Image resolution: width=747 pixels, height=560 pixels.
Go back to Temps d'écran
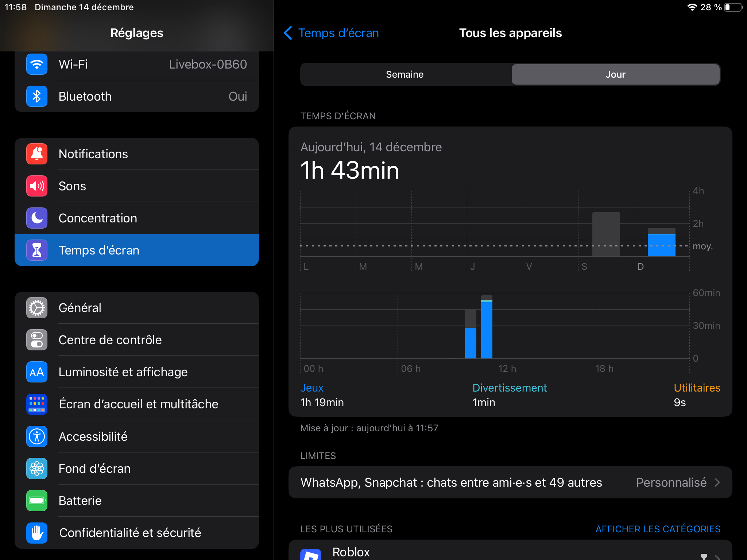[331, 33]
